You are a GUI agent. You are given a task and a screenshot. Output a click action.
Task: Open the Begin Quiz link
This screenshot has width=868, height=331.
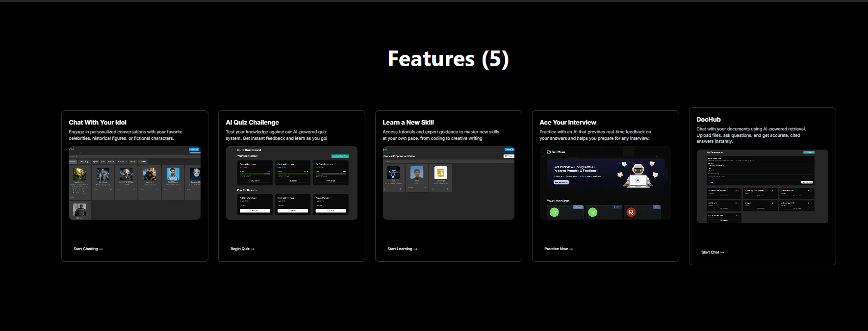point(242,249)
